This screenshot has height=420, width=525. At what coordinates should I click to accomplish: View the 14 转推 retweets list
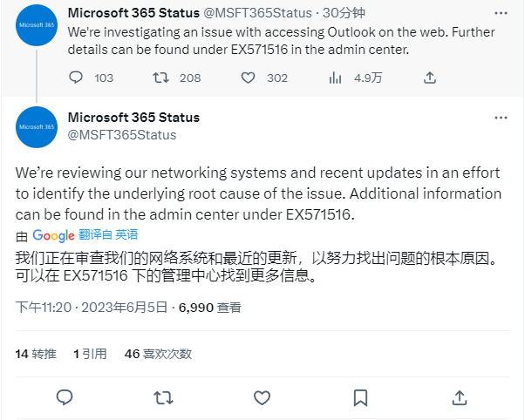pyautogui.click(x=36, y=354)
